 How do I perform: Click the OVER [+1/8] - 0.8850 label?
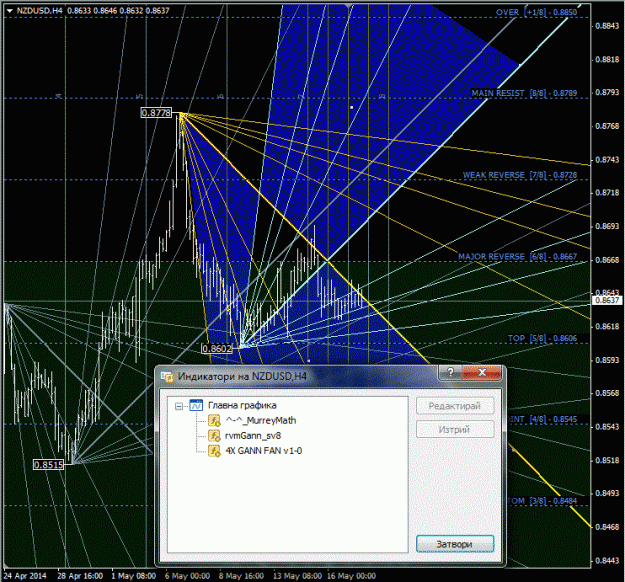(537, 12)
